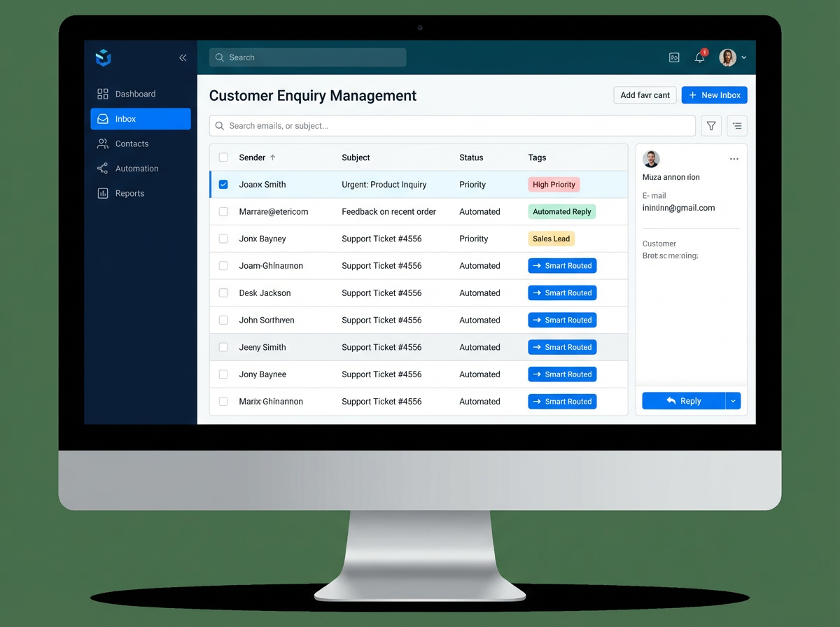Click the New Inbox button

714,95
